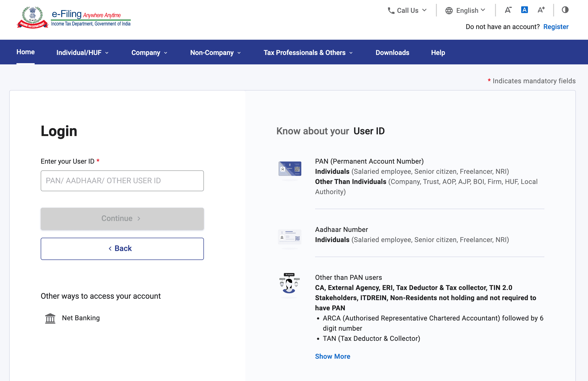Increase font size with A+ icon
The height and width of the screenshot is (381, 588).
coord(541,10)
